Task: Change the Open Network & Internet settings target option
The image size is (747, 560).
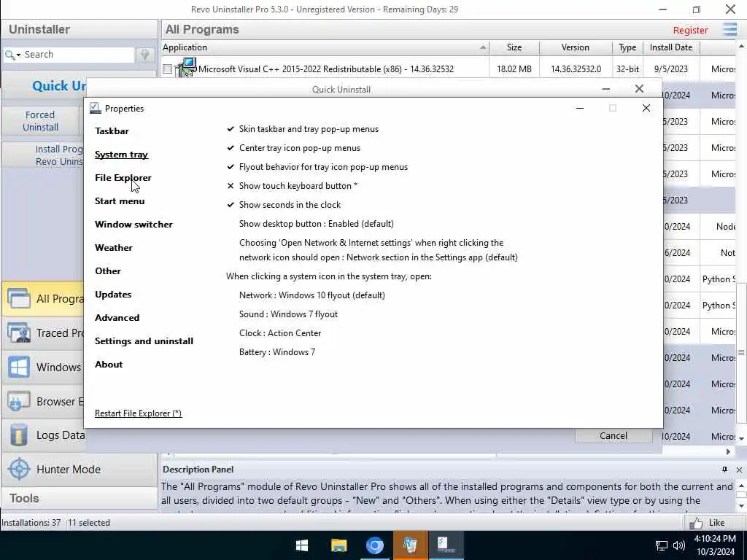Action: (379, 250)
